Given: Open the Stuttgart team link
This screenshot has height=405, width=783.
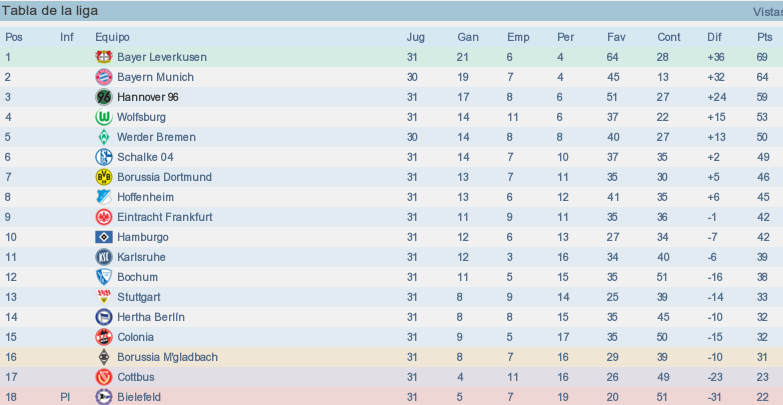Looking at the screenshot, I should point(139,297).
